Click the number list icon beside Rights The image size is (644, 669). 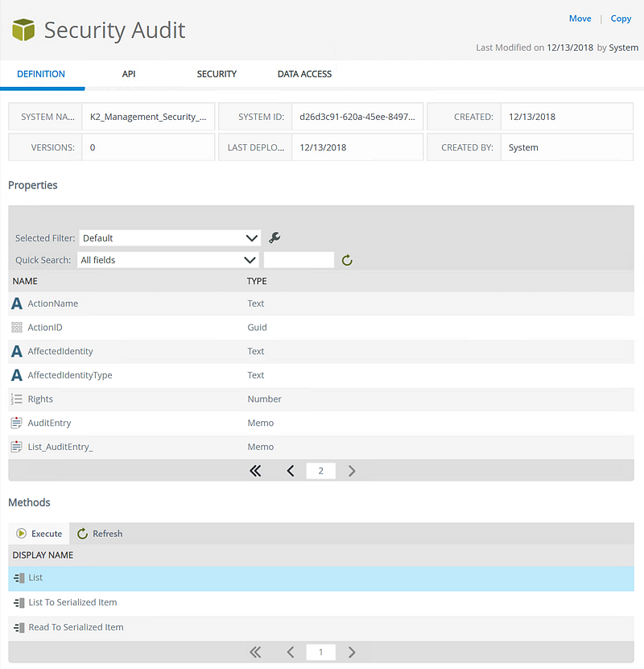click(17, 399)
